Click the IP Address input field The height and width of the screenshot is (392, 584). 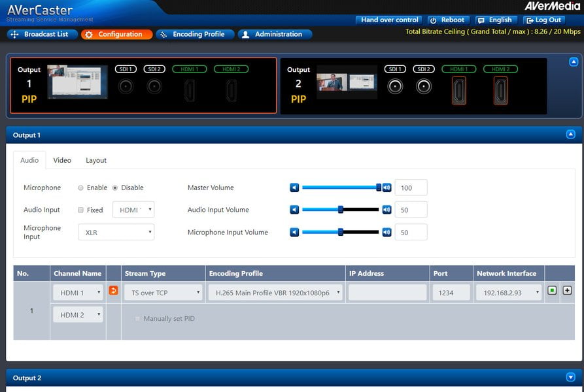387,293
